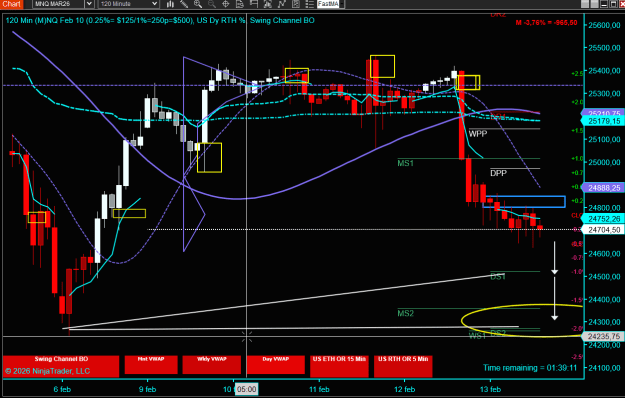Open the FastMA dropdown

(330, 4)
